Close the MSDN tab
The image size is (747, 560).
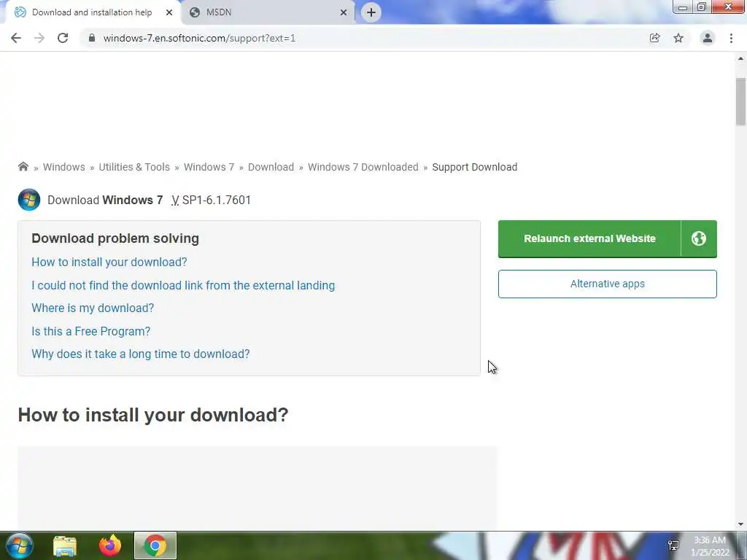click(x=344, y=12)
